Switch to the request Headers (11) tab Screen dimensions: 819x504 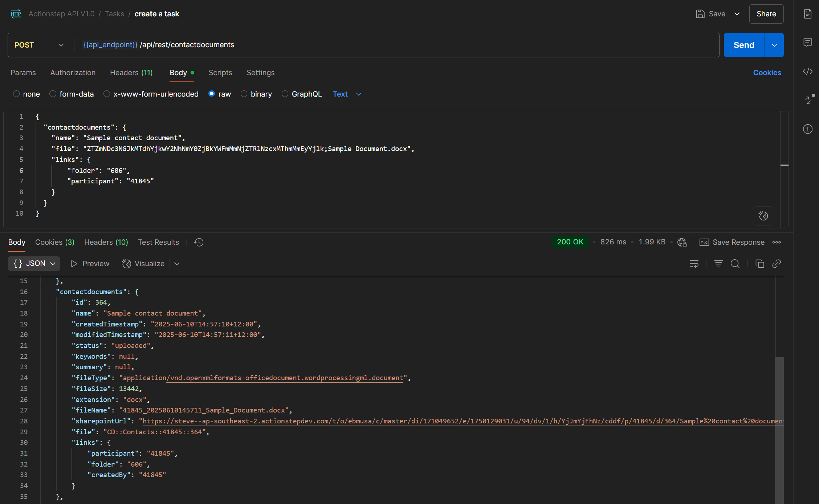(x=131, y=73)
